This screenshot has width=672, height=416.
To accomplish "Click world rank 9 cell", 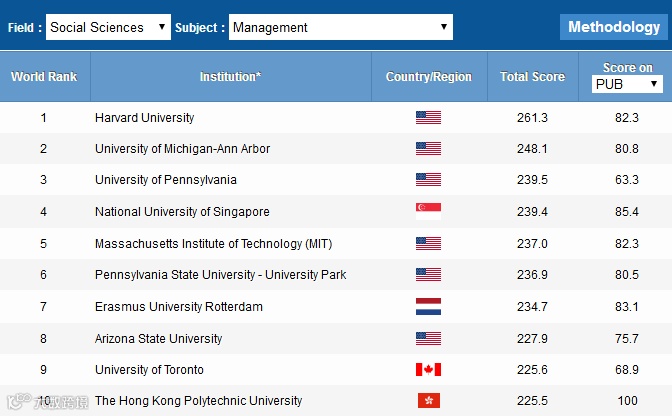I will click(44, 369).
